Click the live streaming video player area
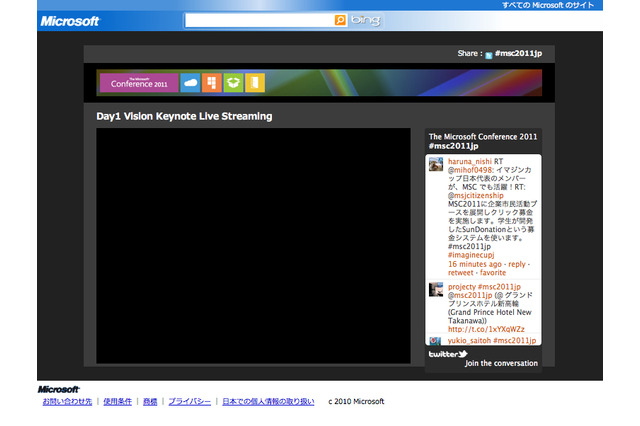Viewport: 640px width, 426px height. (253, 245)
